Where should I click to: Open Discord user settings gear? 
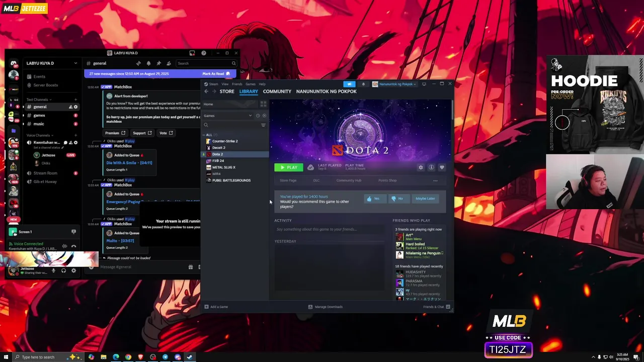tap(73, 270)
